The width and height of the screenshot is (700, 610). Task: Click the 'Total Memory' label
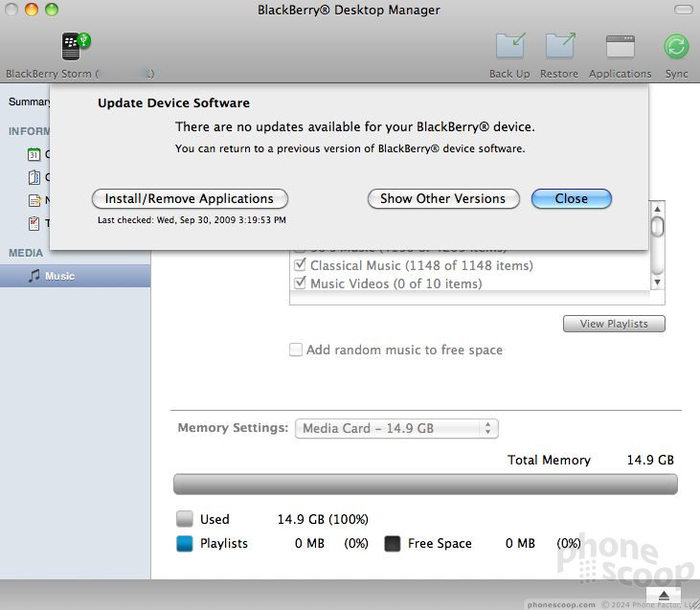[549, 460]
